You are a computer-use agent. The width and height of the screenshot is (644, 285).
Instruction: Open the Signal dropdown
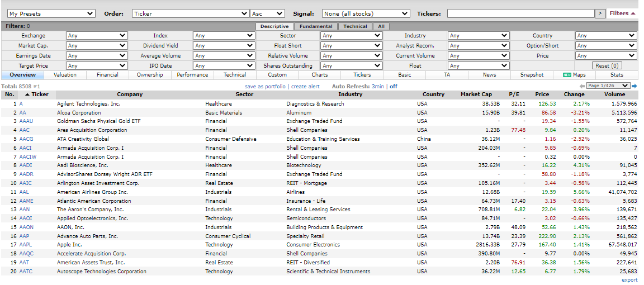coord(366,13)
